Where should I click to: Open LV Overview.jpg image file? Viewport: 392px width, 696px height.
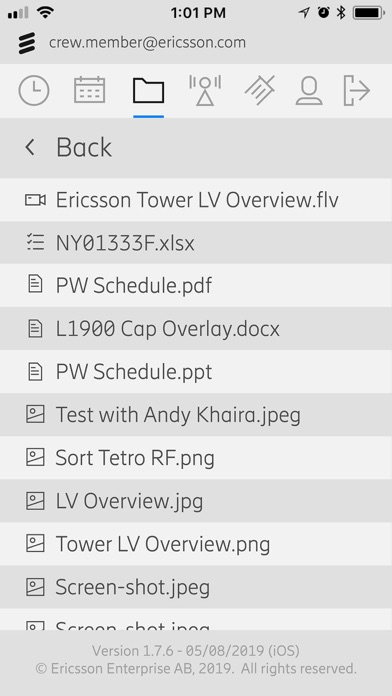click(x=196, y=501)
